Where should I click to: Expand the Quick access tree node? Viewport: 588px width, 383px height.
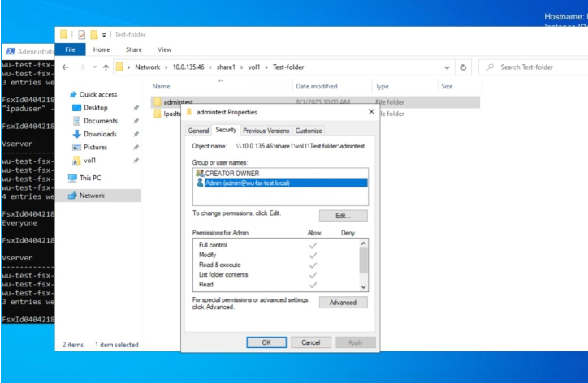coord(63,94)
